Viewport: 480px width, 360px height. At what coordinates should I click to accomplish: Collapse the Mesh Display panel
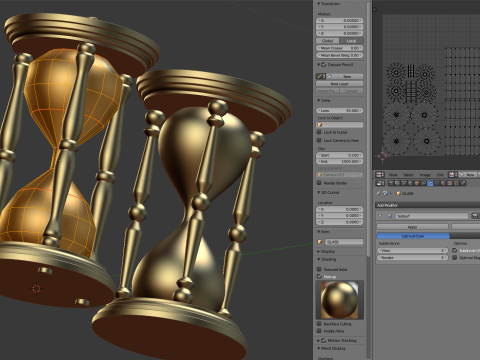pyautogui.click(x=319, y=348)
